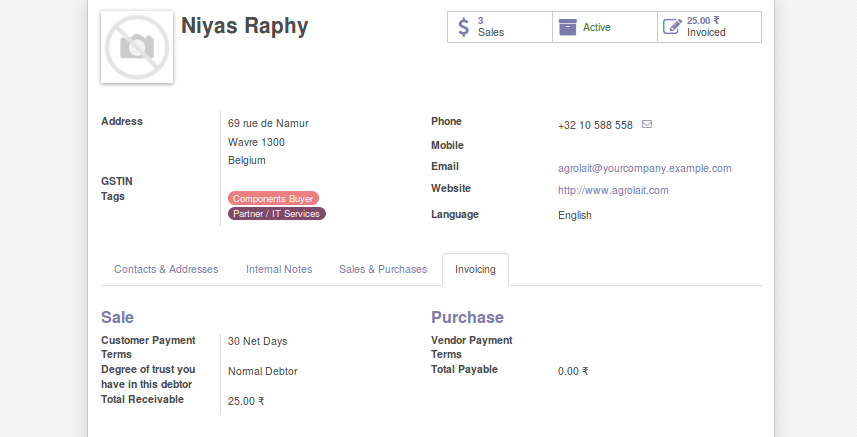Screen dimensions: 857x437
Task: Switch to Internal Notes tab
Action: (x=279, y=269)
